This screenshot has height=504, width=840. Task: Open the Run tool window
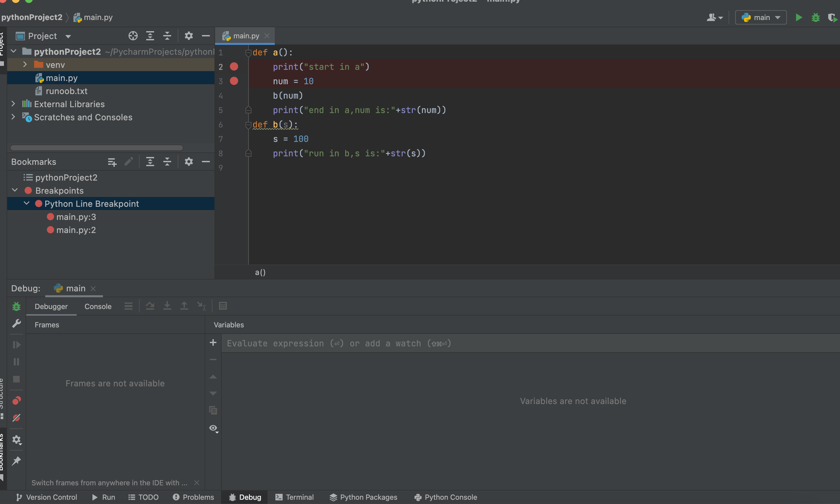click(x=104, y=497)
